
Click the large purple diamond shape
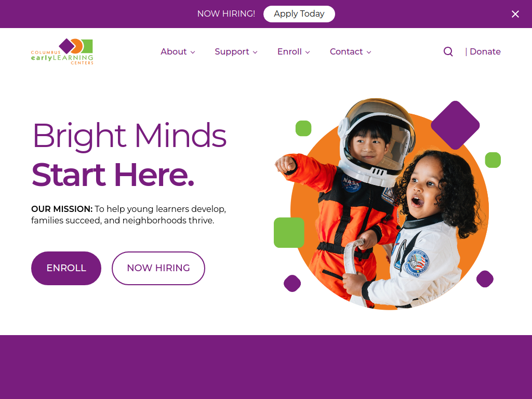(x=455, y=125)
